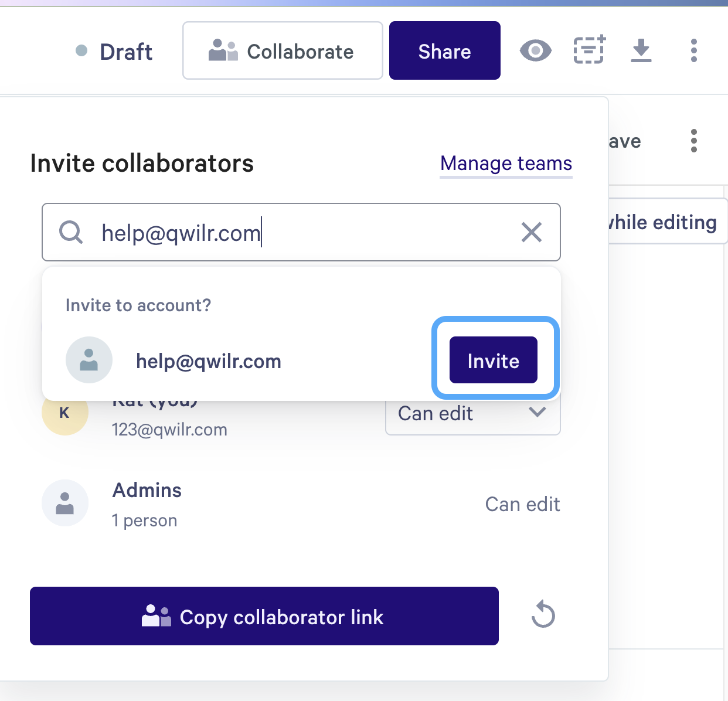Click the reset collaborator link icon
Image resolution: width=728 pixels, height=701 pixels.
pos(543,615)
